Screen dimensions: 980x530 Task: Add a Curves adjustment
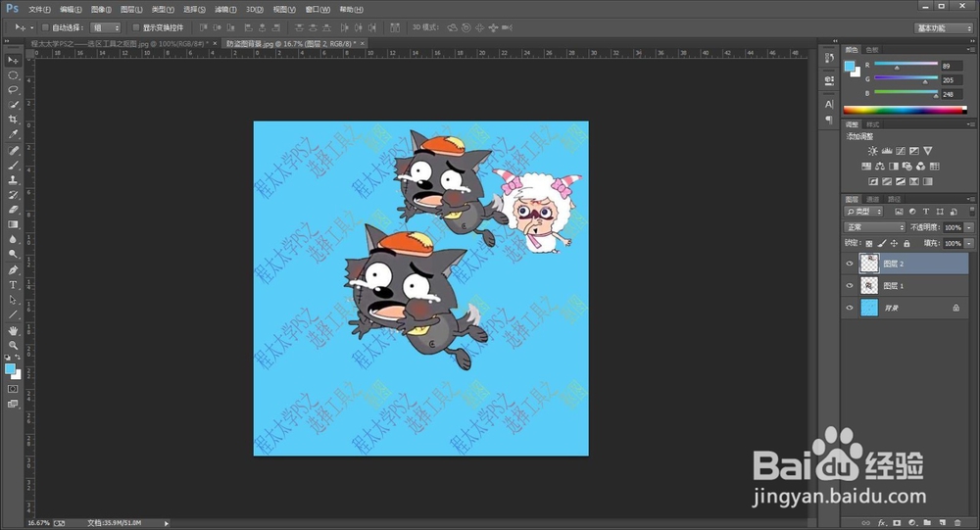[x=900, y=151]
